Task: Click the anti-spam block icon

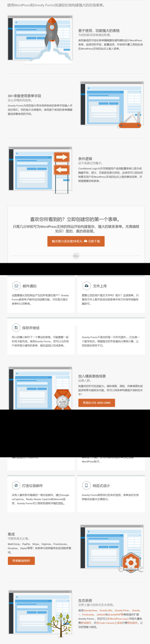Action: 16,485
